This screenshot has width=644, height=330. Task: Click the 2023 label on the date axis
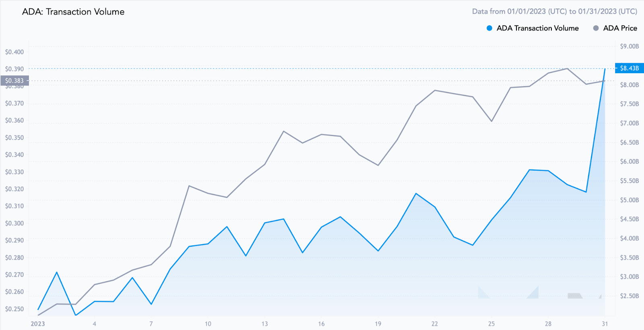tap(38, 324)
